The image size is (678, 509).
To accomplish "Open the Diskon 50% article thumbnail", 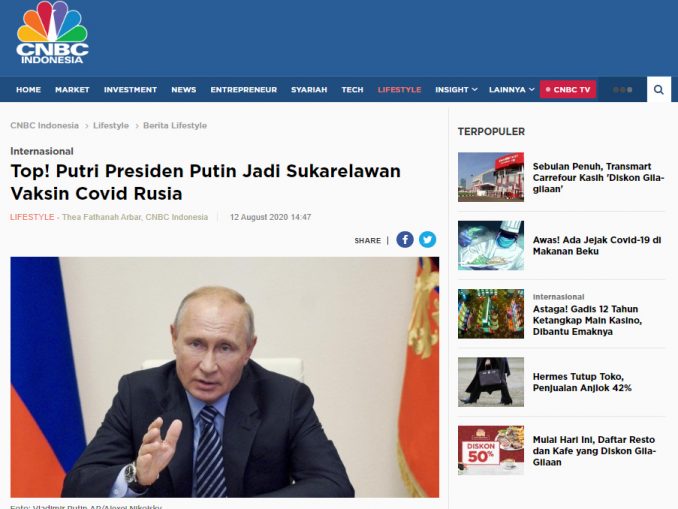I will (x=491, y=450).
